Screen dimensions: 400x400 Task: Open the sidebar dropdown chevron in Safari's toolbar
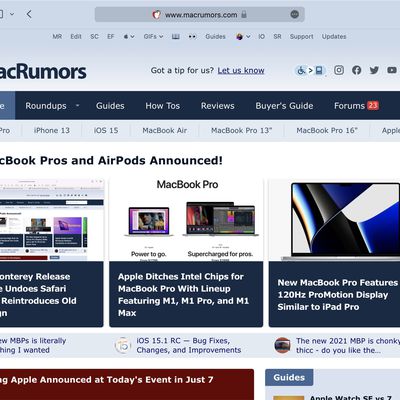[x=12, y=14]
